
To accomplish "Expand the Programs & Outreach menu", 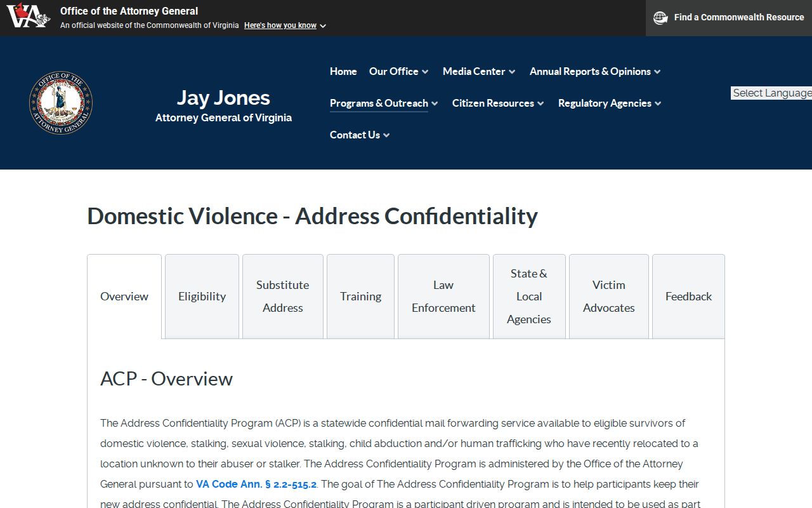I will (384, 103).
